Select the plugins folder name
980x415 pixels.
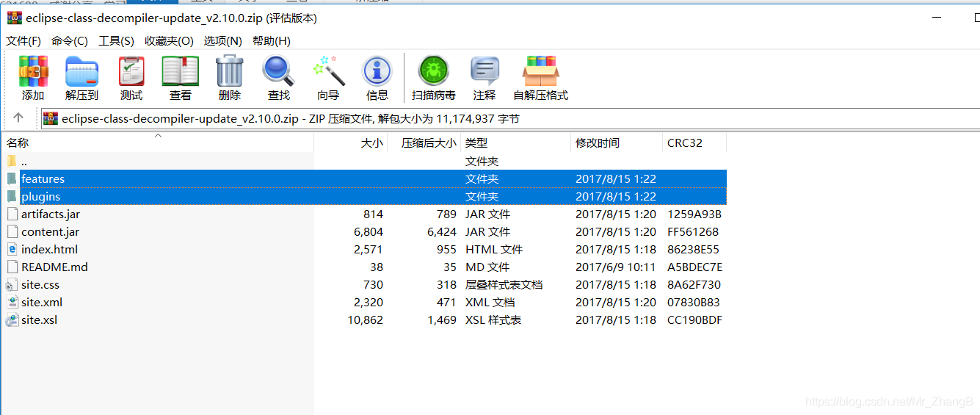[40, 196]
